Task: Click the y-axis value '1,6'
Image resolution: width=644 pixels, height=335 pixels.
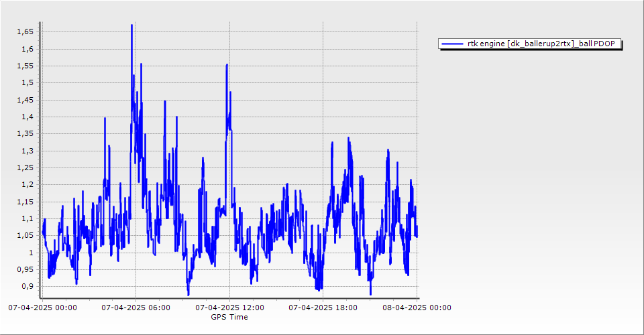Action: tap(27, 49)
